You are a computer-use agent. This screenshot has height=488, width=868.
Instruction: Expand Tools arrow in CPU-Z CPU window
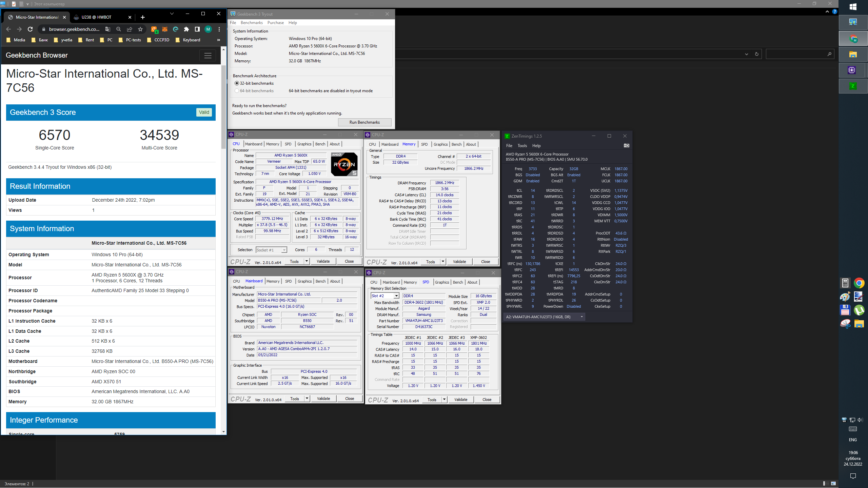[x=307, y=261]
